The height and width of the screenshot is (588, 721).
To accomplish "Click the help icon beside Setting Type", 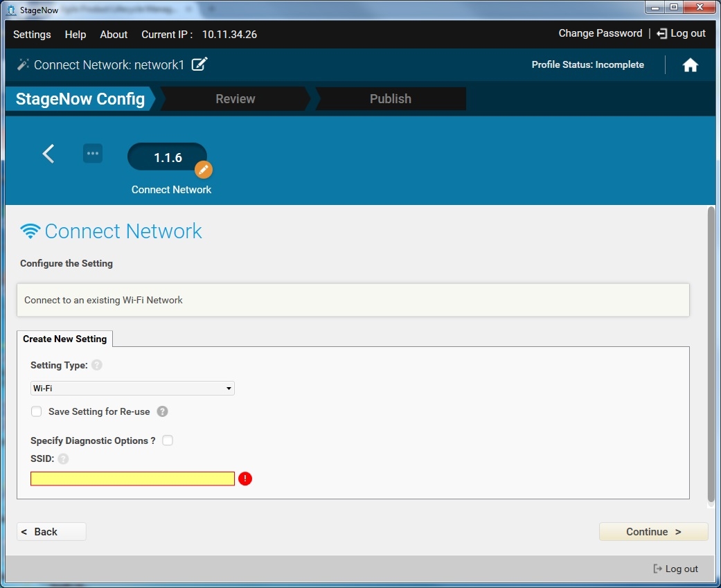I will [97, 365].
